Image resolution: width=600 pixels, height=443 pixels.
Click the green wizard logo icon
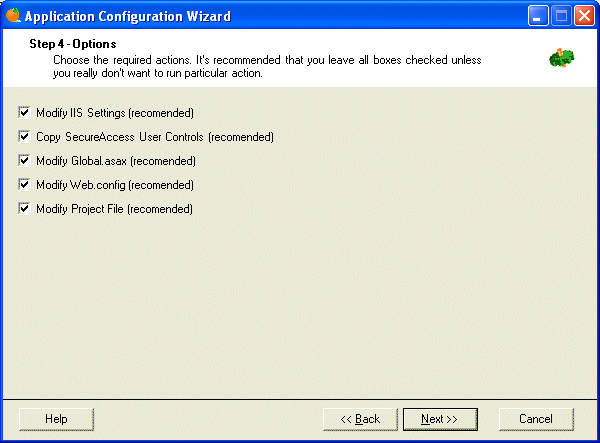coord(561,58)
